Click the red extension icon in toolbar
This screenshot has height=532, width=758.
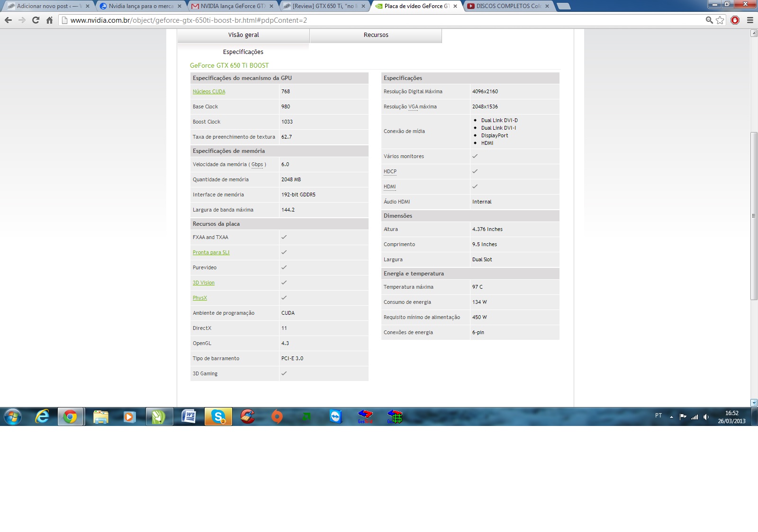click(735, 20)
